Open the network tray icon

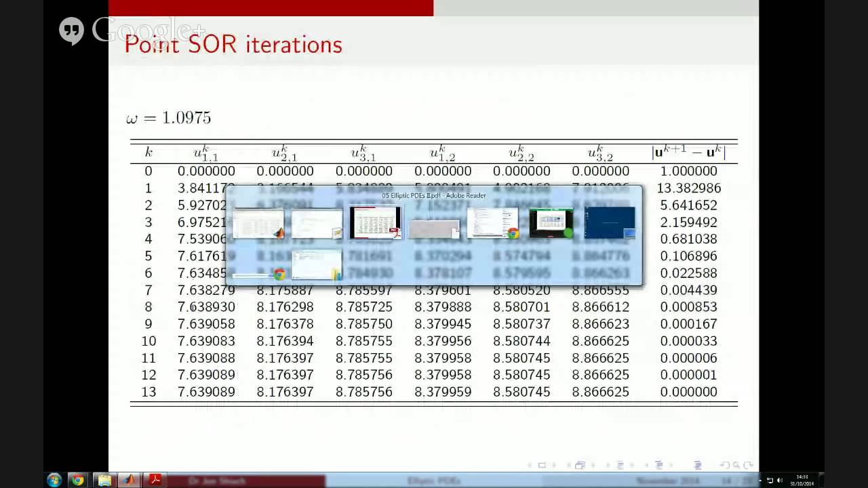click(x=770, y=481)
